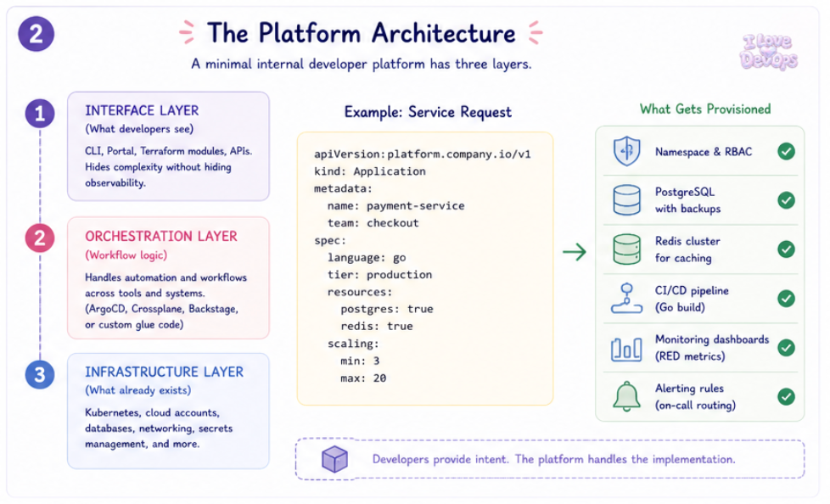Click the INTERFACE LAYER heading
The width and height of the screenshot is (830, 504).
(142, 110)
